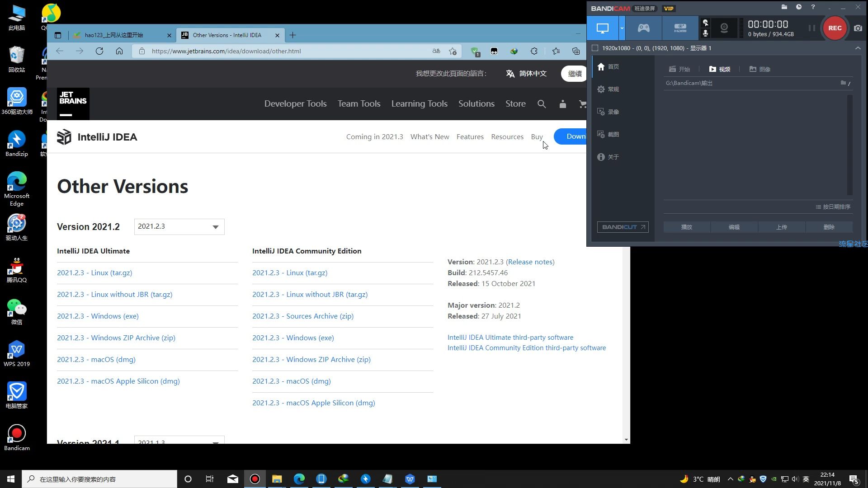The width and height of the screenshot is (868, 488).
Task: Click the Bandicam screen record REC button
Action: [x=835, y=28]
